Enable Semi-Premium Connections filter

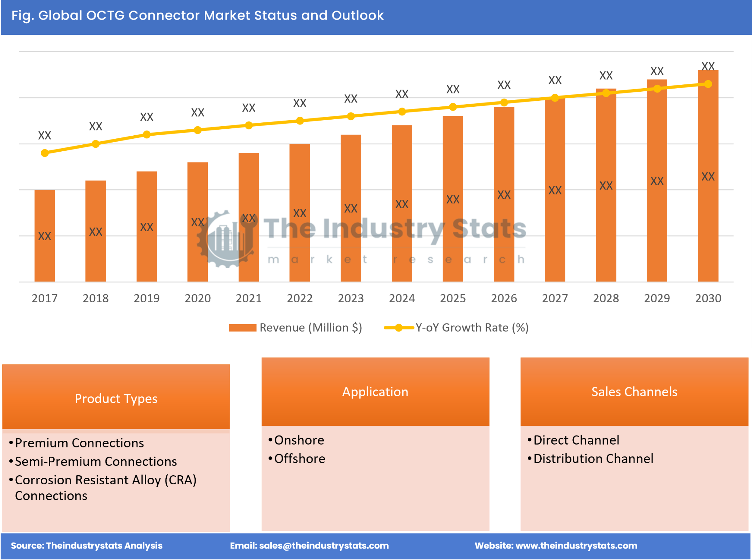(94, 465)
